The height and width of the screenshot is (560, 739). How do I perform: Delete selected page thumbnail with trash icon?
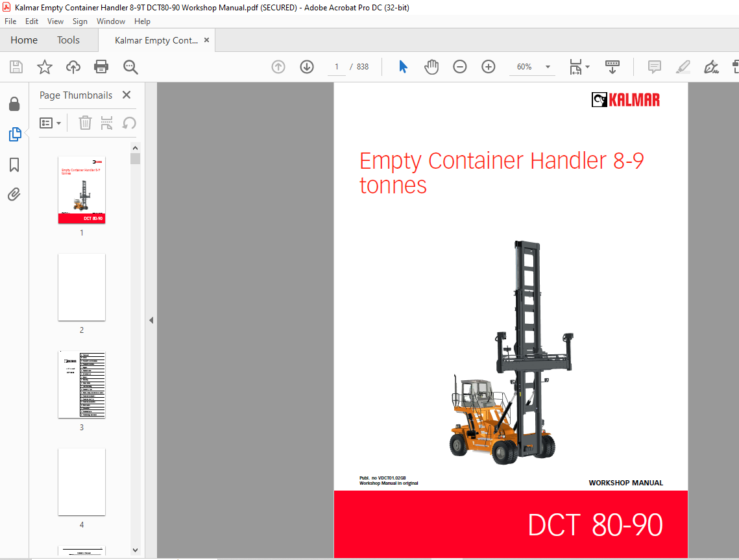coord(85,123)
